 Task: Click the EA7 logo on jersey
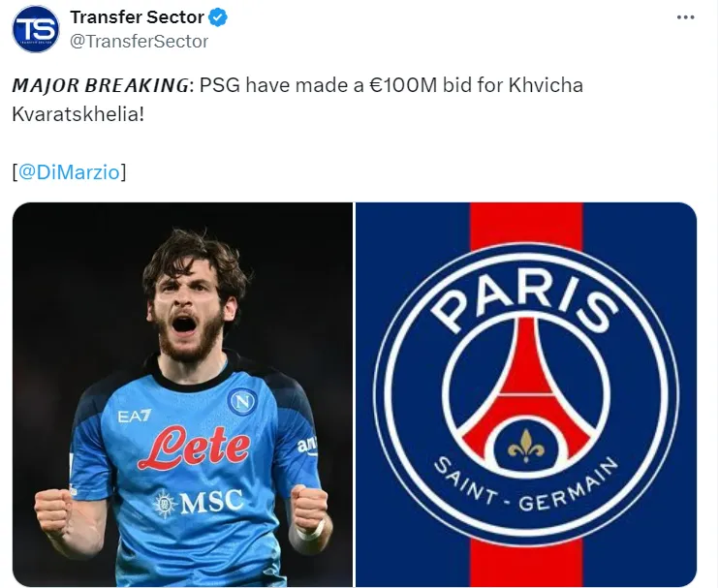point(134,417)
